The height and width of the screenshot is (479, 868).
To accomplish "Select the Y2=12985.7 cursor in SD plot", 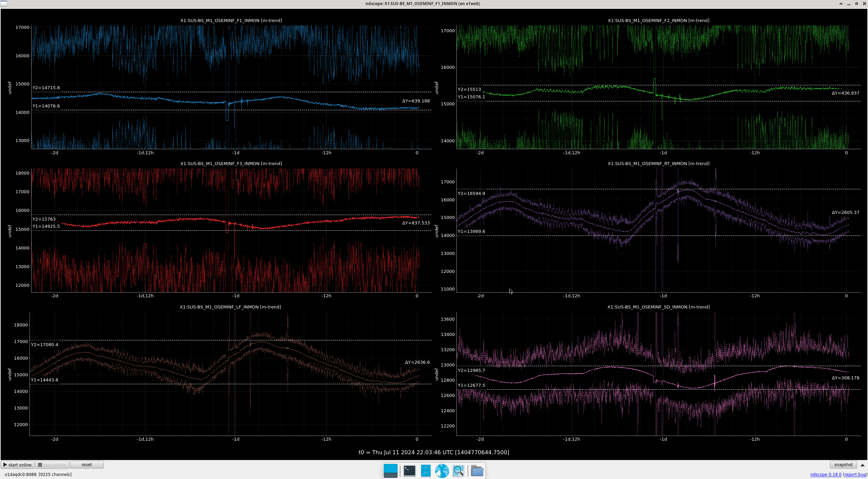I will (471, 370).
